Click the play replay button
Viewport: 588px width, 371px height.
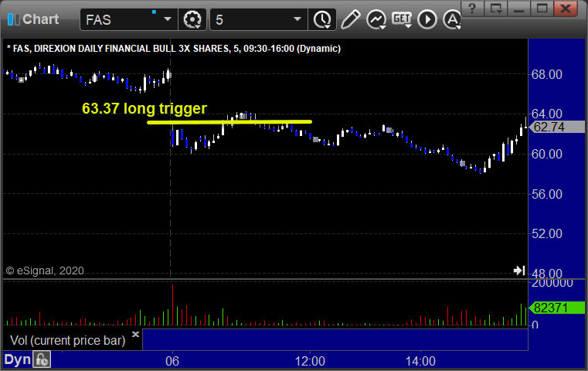point(427,19)
